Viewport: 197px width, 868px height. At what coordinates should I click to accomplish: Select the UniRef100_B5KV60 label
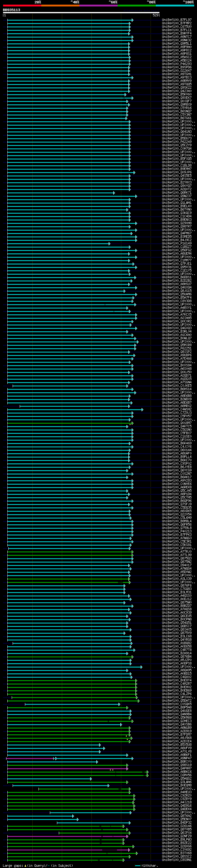point(177,94)
